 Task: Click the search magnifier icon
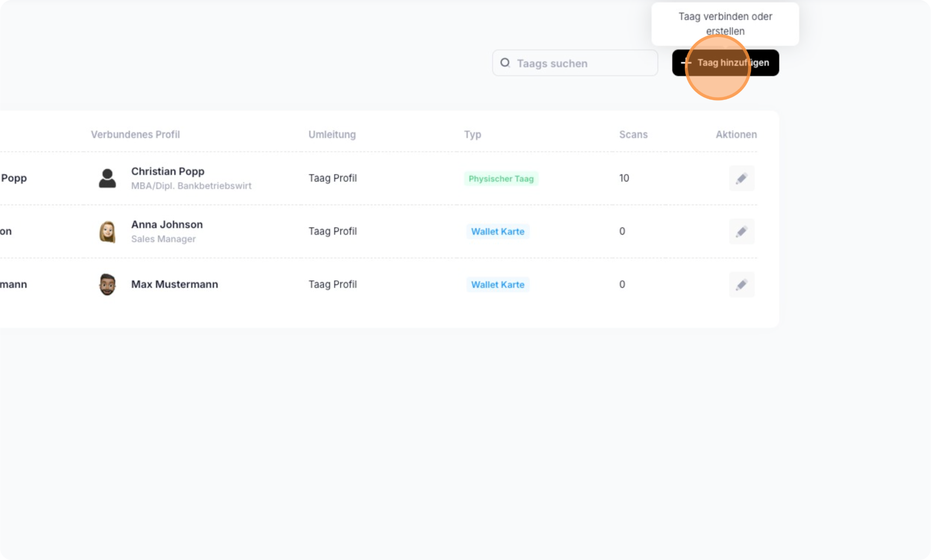click(x=505, y=63)
